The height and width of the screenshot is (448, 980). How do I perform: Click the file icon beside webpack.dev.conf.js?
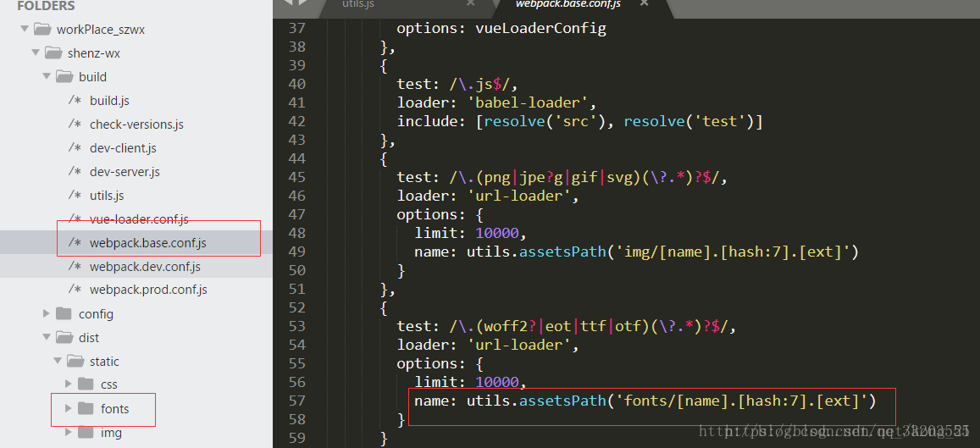75,267
